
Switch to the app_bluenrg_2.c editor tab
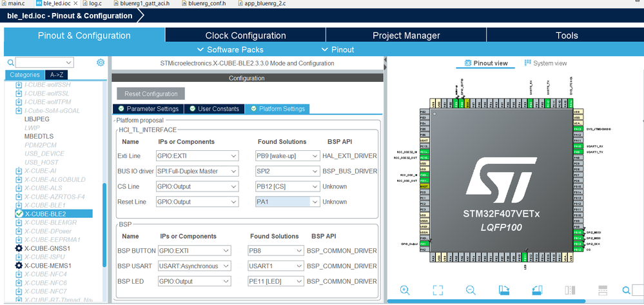pos(261,4)
